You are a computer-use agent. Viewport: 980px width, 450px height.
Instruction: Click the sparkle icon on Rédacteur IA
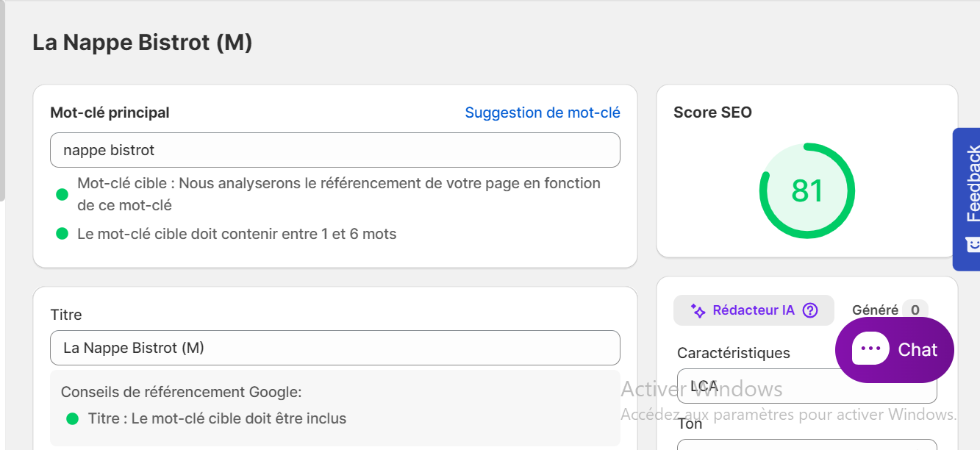[x=698, y=310]
